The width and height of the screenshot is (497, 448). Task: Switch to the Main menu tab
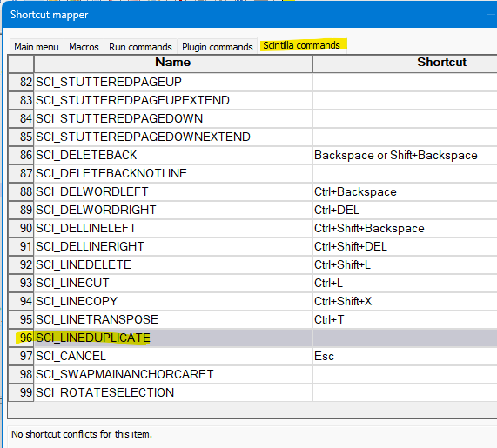click(37, 47)
